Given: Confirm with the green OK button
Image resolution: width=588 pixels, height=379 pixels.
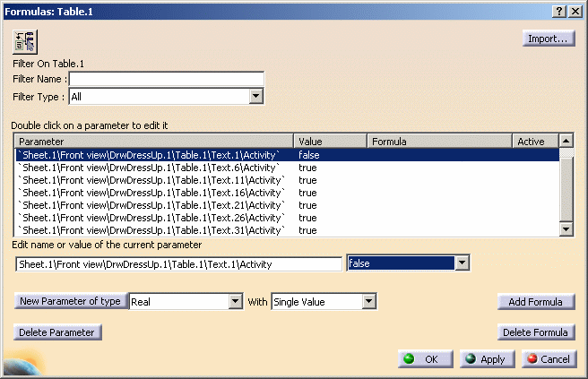Looking at the screenshot, I should tap(426, 358).
